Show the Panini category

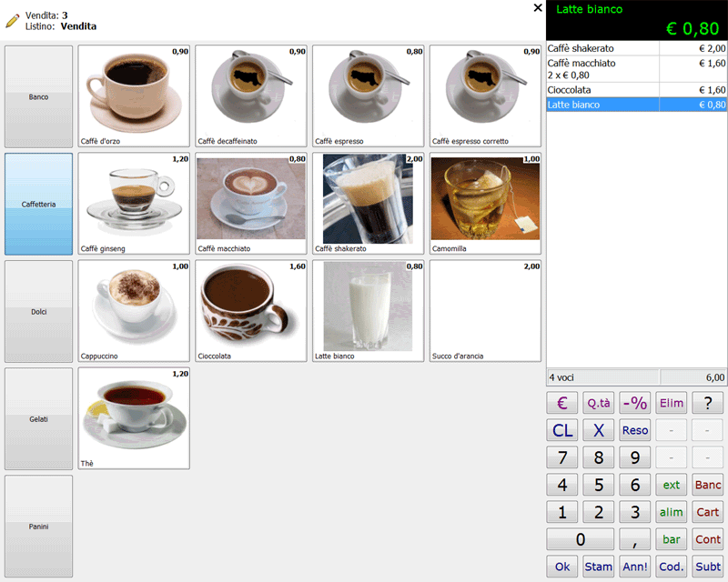click(x=38, y=526)
